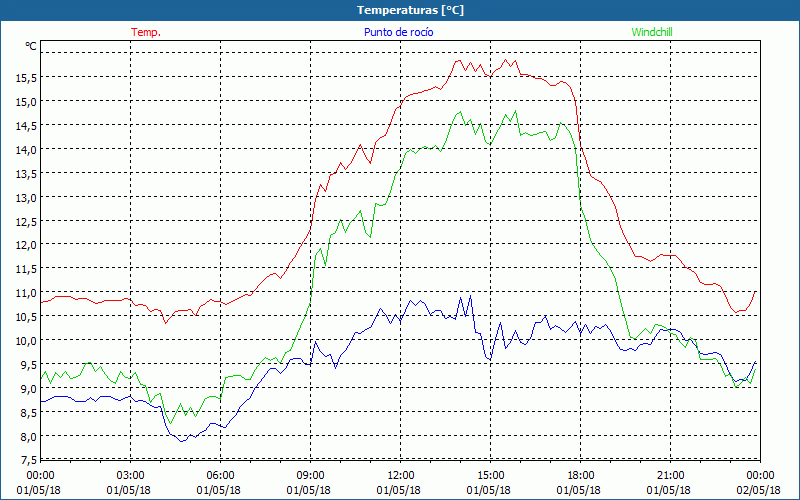800x500 pixels.
Task: Click the 15,0 y-axis value
Action: pos(26,102)
